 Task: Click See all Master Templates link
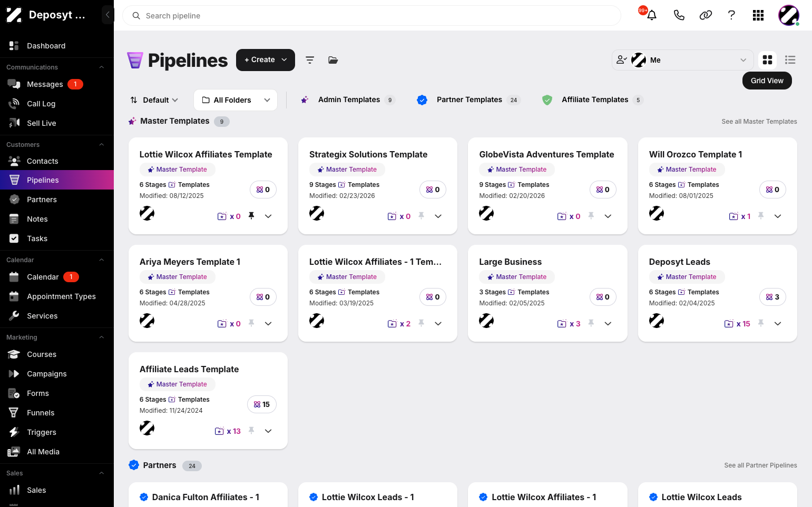point(759,122)
